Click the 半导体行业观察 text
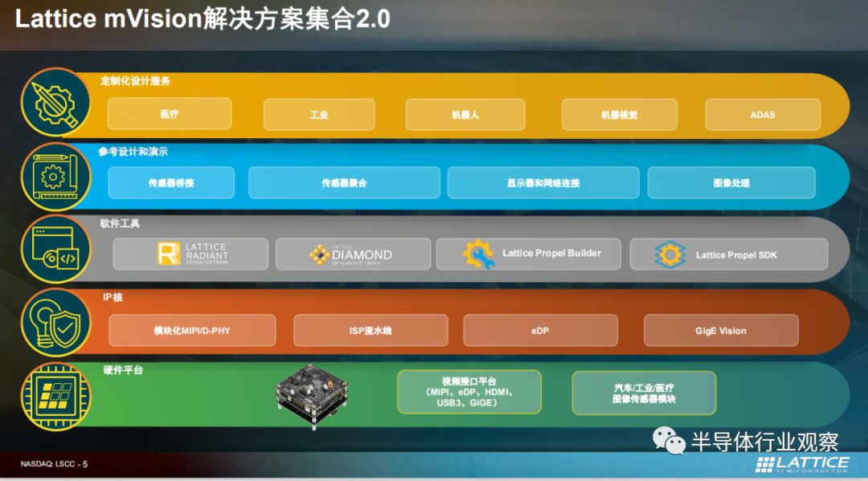The width and height of the screenshot is (868, 481). [x=765, y=441]
